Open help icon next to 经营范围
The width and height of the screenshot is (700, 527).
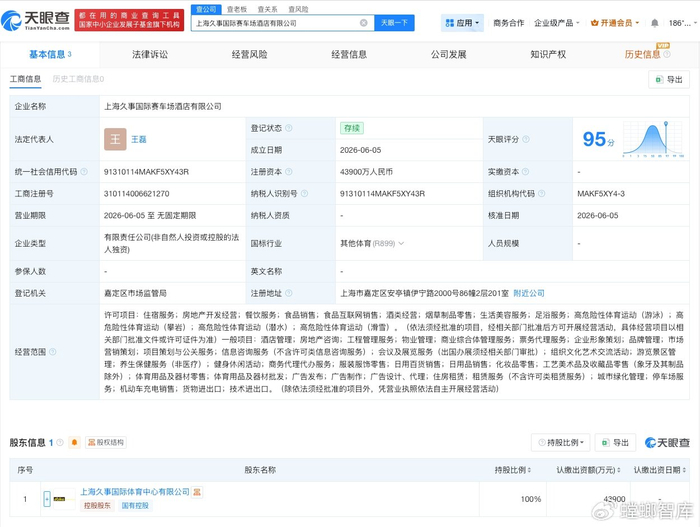point(53,352)
